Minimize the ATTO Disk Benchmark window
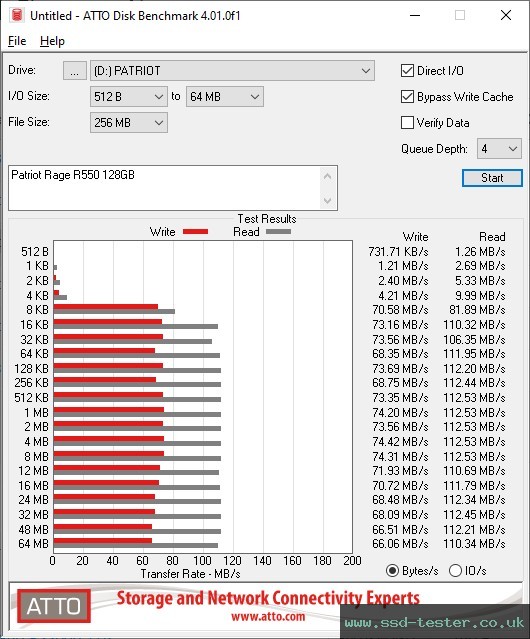 coord(415,15)
